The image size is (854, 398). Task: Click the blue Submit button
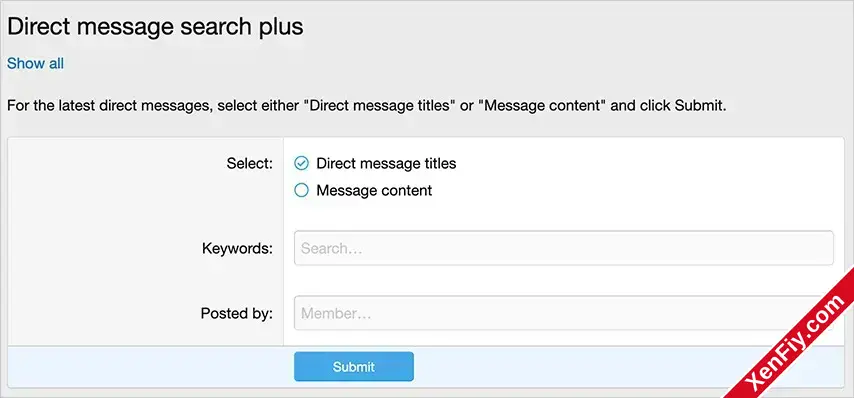[354, 366]
